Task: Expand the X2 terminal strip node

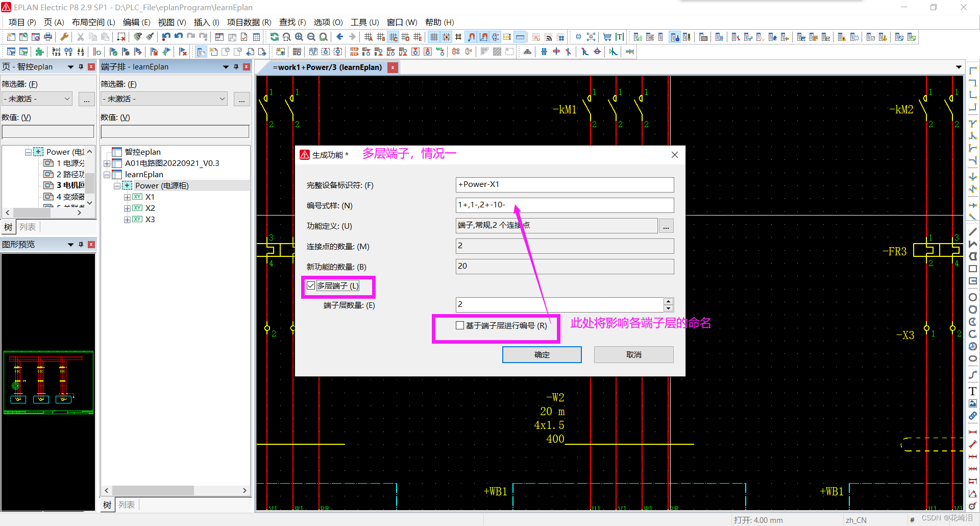Action: pos(127,208)
